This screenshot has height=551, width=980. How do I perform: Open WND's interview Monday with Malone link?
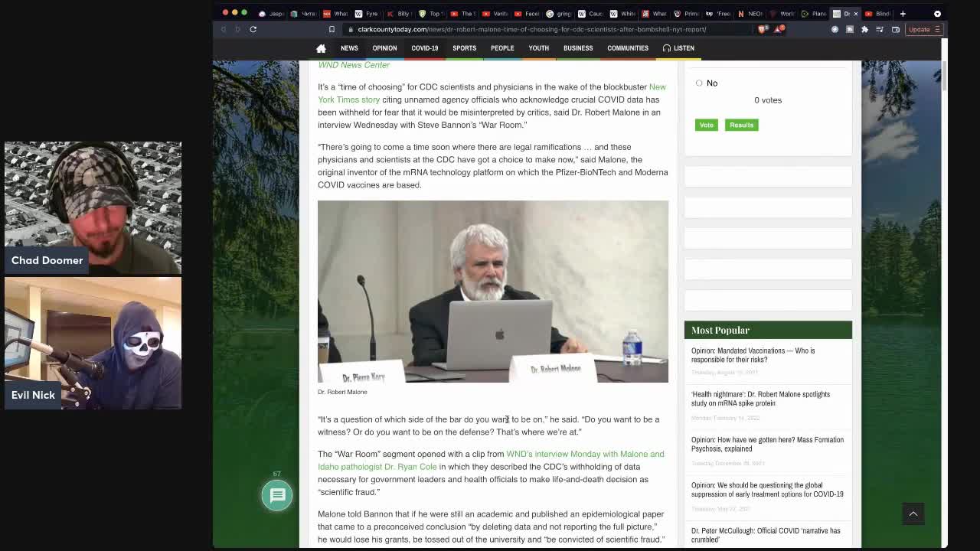tap(585, 454)
